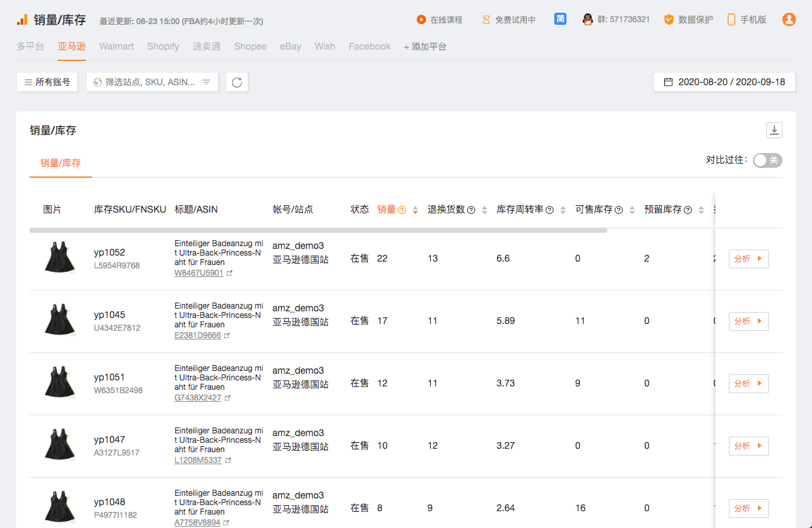Open the 所有账号 account dropdown
Screen dimensions: 812x528
pos(47,82)
